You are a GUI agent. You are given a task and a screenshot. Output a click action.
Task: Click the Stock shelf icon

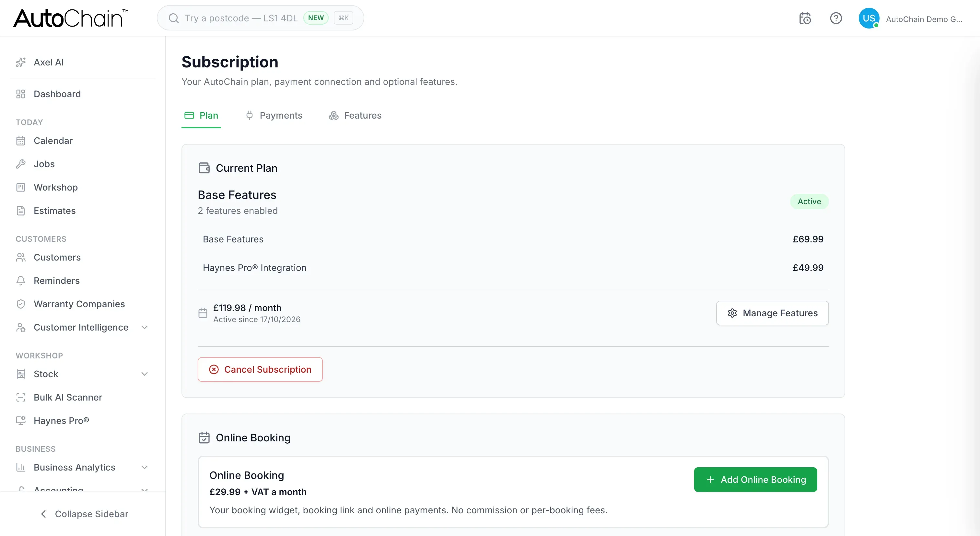click(x=20, y=374)
